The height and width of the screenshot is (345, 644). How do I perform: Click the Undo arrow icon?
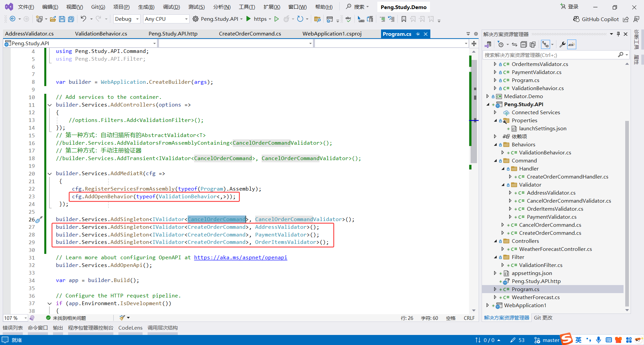coord(84,19)
